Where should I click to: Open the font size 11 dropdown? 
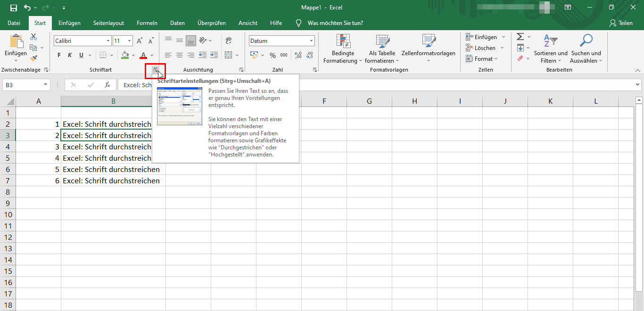point(130,41)
